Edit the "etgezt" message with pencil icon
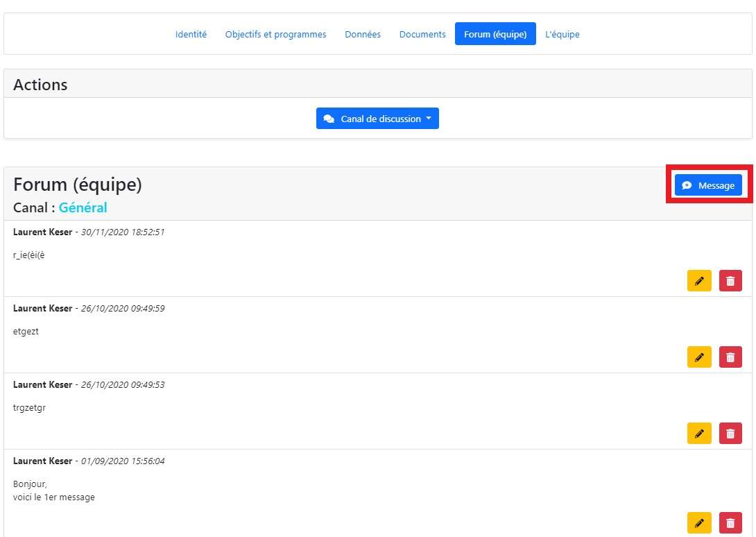This screenshot has height=537, width=756. pos(699,357)
